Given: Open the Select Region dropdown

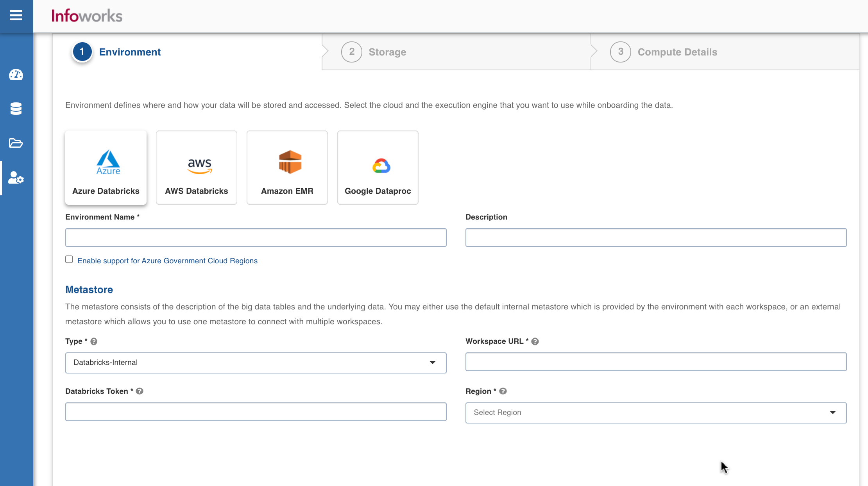Looking at the screenshot, I should 656,413.
